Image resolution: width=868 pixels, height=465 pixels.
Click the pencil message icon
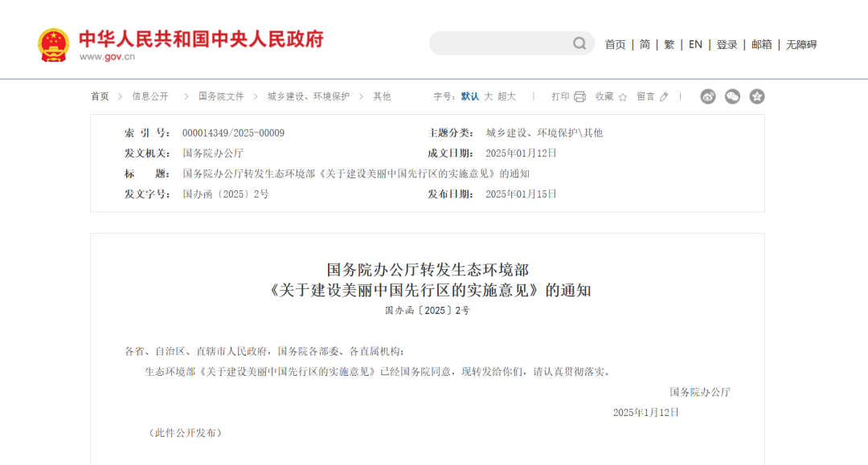[665, 96]
